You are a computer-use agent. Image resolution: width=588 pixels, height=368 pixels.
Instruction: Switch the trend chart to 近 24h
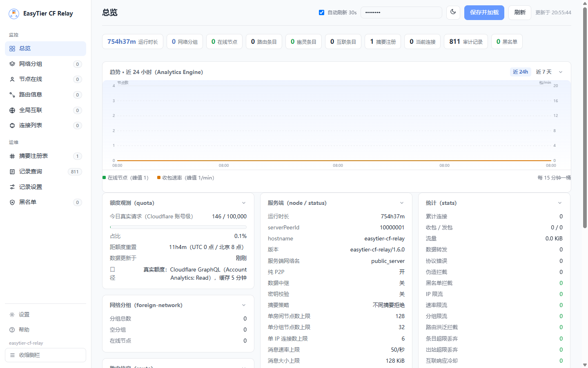(x=520, y=72)
